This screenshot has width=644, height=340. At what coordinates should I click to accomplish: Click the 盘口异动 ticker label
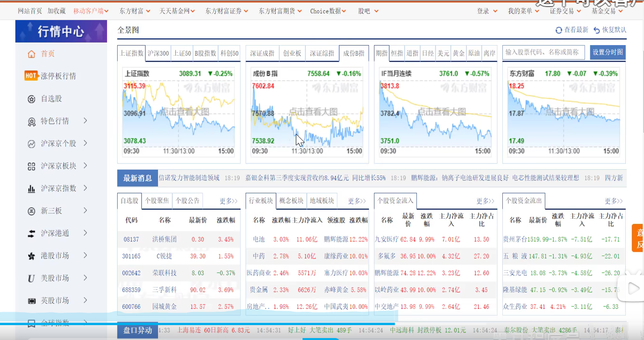(x=137, y=330)
